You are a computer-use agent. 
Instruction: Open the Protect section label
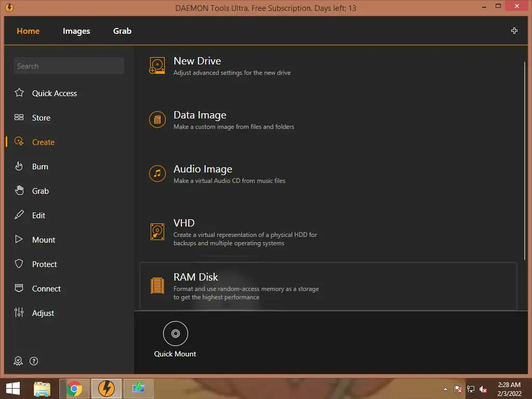[x=44, y=264]
